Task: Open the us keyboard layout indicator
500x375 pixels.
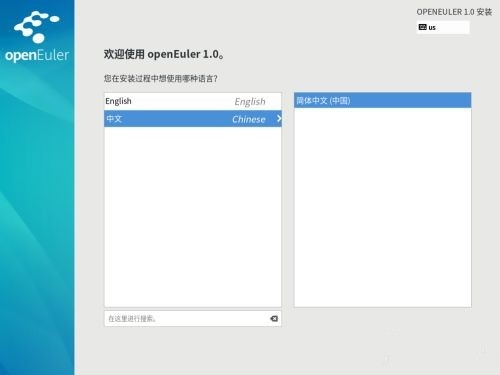Action: [443, 27]
